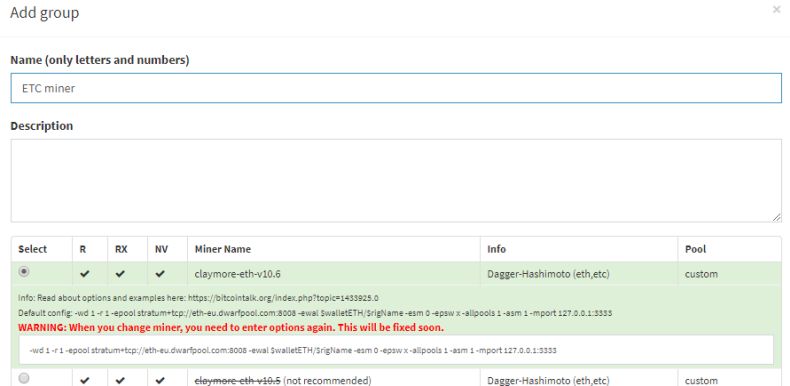Viewport: 790px width, 386px height.
Task: Click RX checkmark in claymore-eth-v10.5 row
Action: (120, 380)
